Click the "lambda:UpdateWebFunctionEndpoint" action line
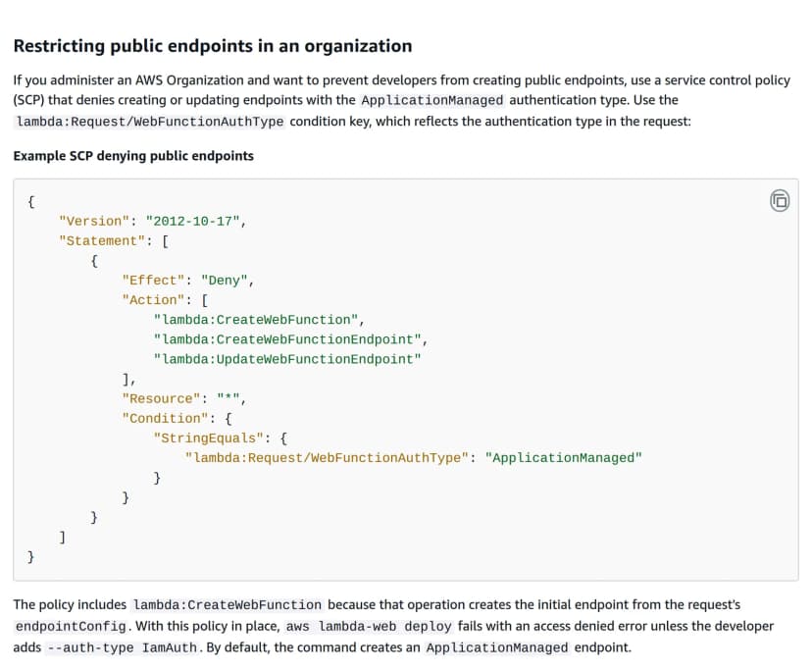 click(287, 359)
